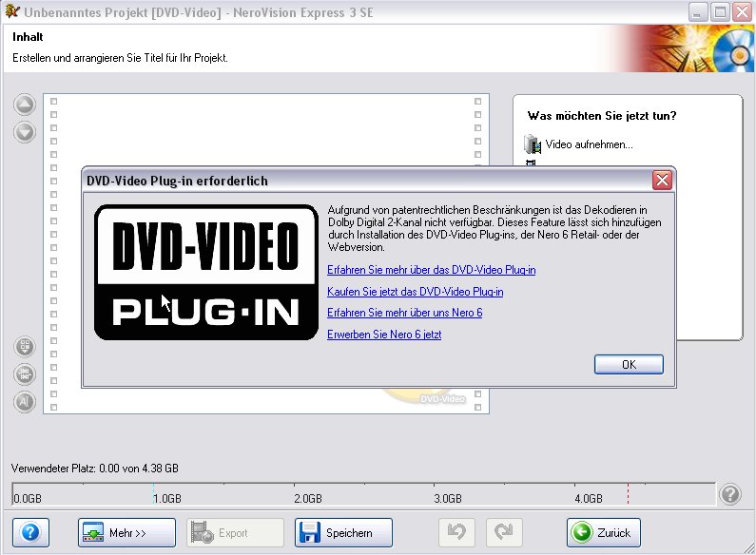Image resolution: width=756 pixels, height=555 pixels.
Task: Follow the Kaufen Sie jetzt das DVD-Video Plug-in link
Action: coord(416,292)
